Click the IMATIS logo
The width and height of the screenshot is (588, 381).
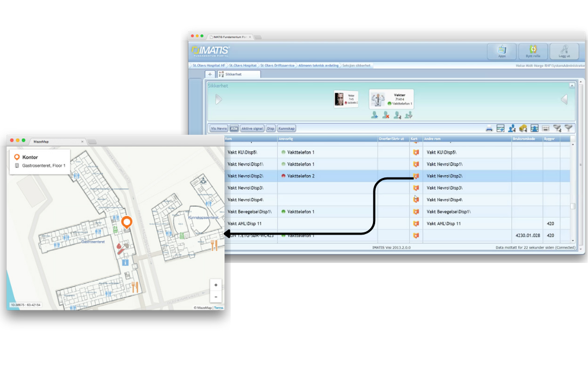(210, 51)
